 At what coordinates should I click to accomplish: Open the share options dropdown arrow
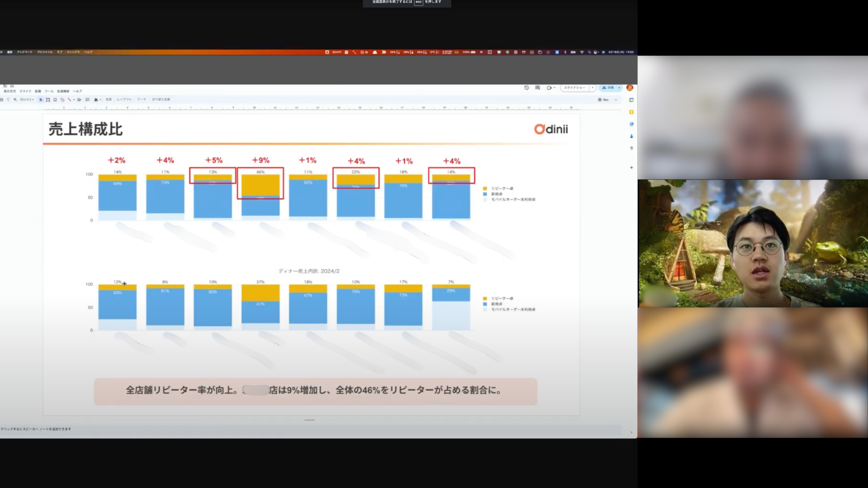[x=619, y=88]
